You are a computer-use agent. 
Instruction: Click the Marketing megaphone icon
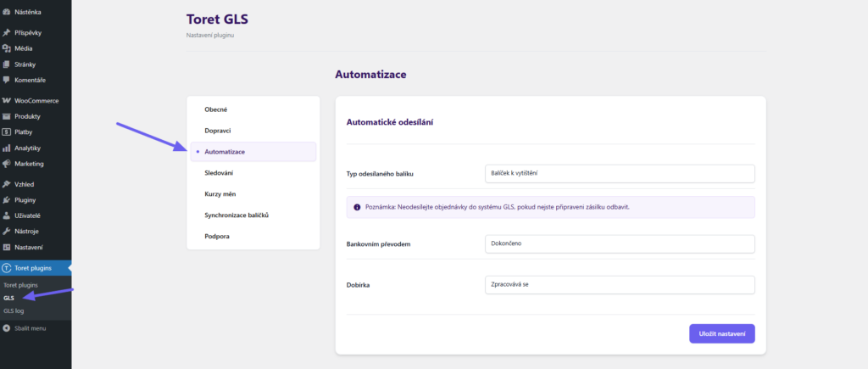pos(7,164)
